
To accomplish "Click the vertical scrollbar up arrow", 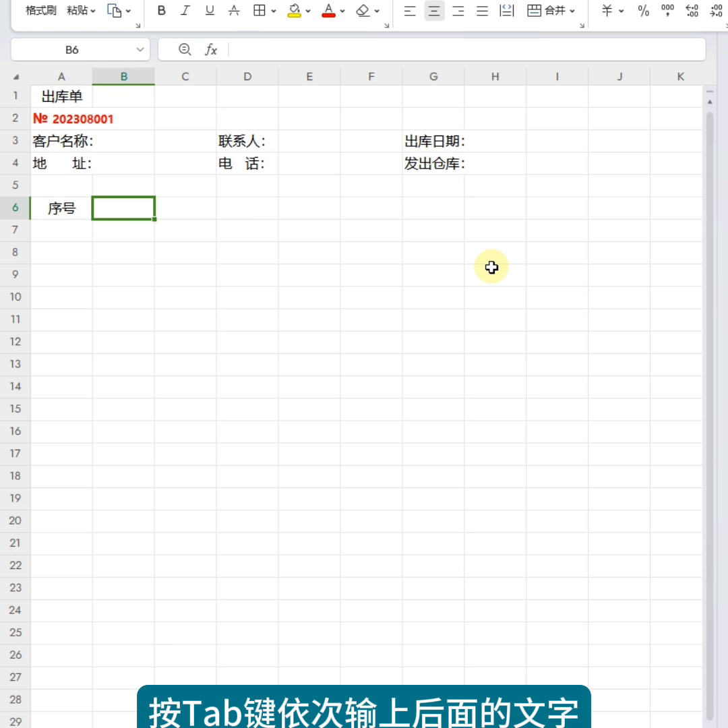I will point(709,102).
